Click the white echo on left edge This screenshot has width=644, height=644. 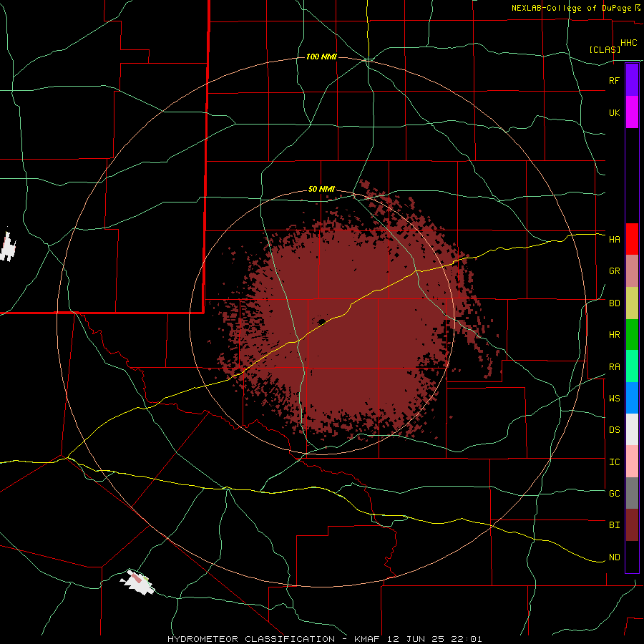(x=7, y=247)
